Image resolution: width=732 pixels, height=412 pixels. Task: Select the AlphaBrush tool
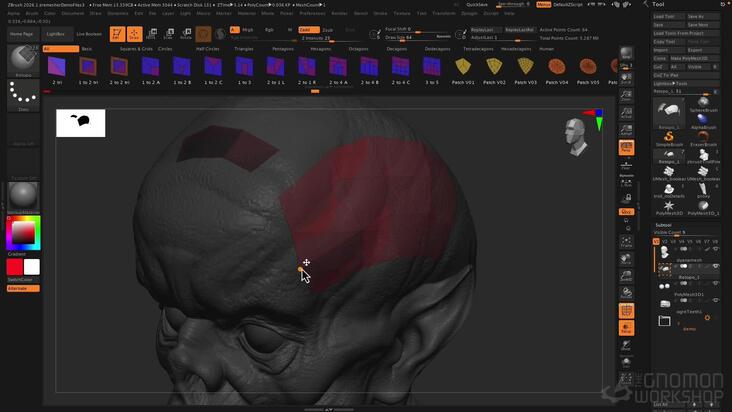(x=703, y=122)
